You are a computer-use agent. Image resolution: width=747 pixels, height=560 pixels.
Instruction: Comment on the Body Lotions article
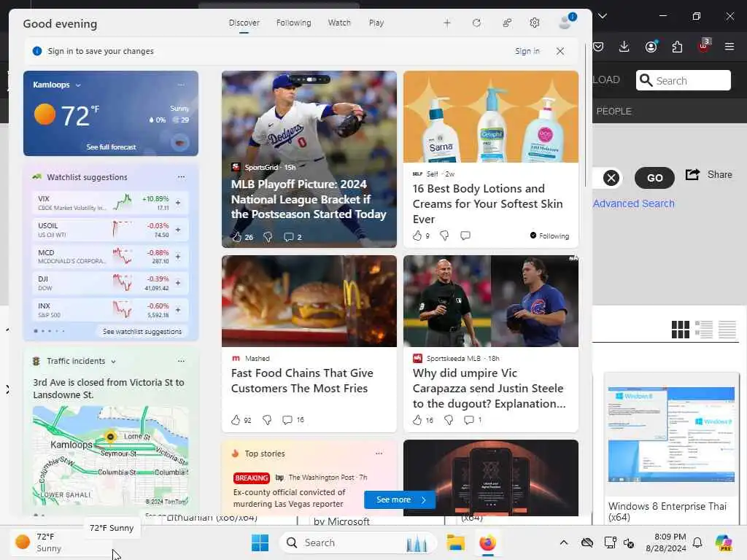click(x=465, y=236)
